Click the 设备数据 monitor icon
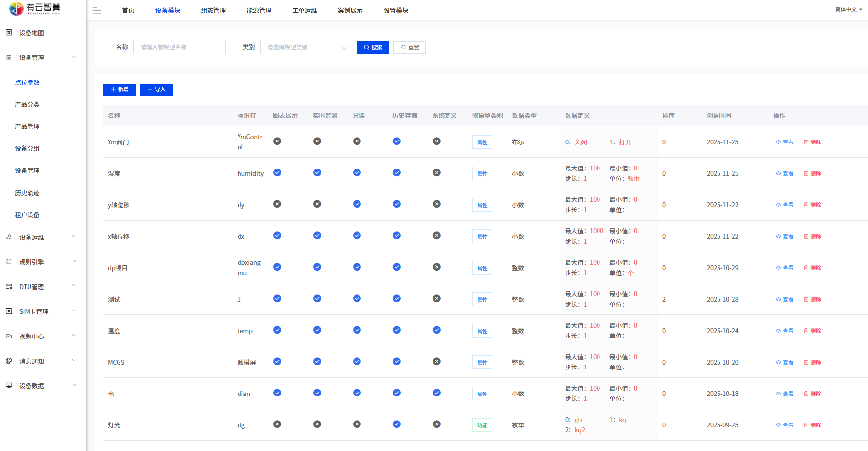 (x=9, y=386)
